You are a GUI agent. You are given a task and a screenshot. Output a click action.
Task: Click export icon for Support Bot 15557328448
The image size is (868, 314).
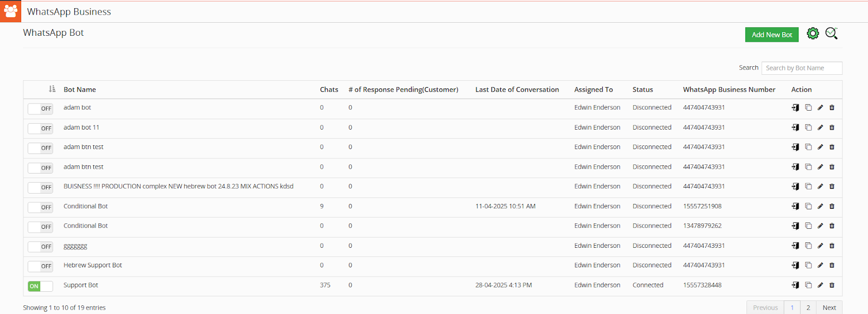[795, 285]
